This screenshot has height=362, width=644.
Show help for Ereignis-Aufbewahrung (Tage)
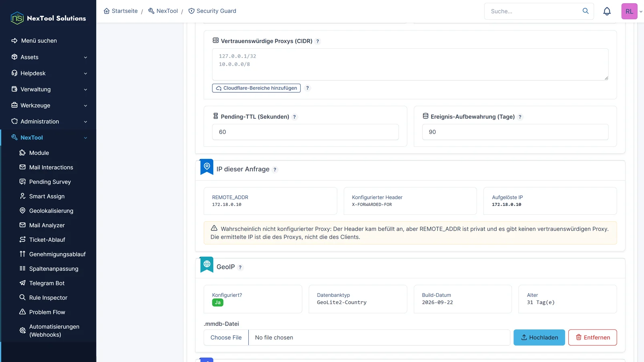point(520,117)
